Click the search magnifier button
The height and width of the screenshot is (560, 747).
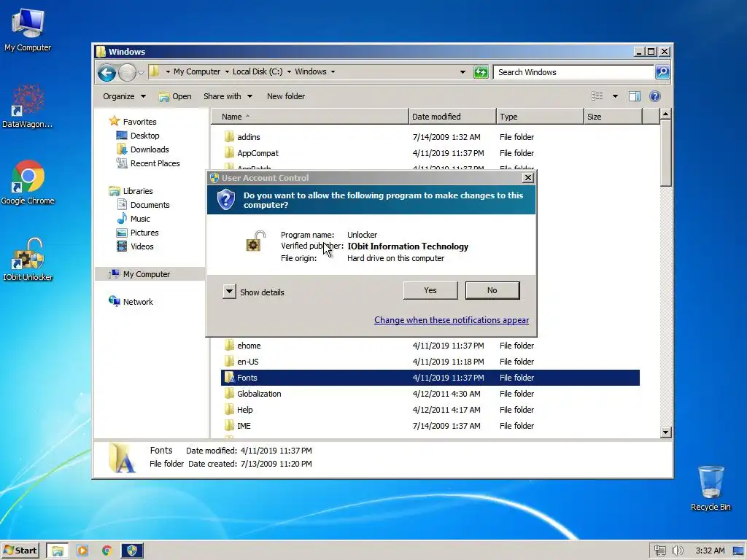[x=662, y=72]
